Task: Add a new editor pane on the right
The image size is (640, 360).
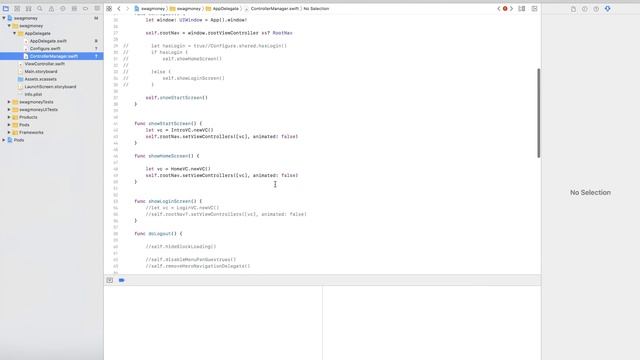Action: [x=534, y=9]
